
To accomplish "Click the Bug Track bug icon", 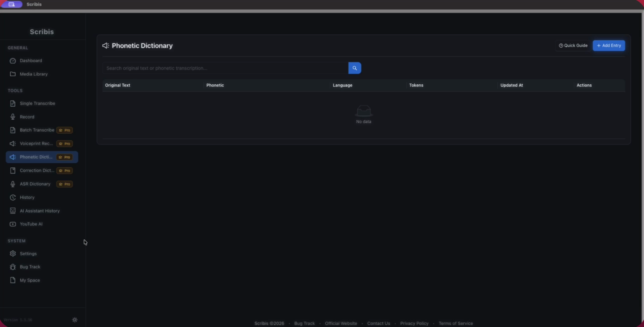I will pyautogui.click(x=13, y=267).
